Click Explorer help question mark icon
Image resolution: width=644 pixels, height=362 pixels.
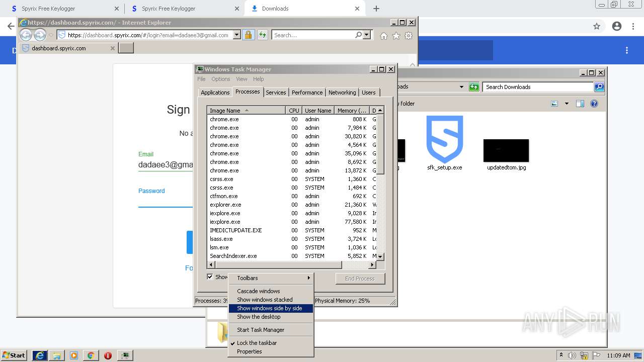pyautogui.click(x=594, y=104)
